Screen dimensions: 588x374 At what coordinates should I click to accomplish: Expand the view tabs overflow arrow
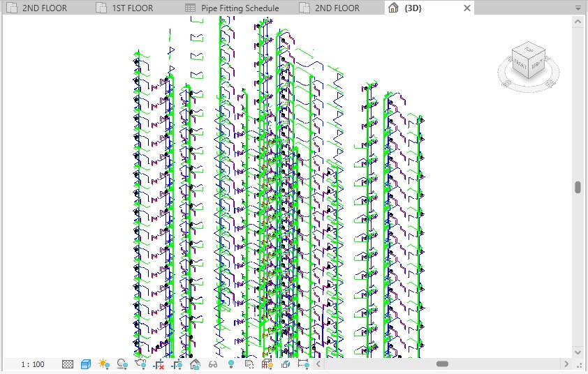coord(578,8)
